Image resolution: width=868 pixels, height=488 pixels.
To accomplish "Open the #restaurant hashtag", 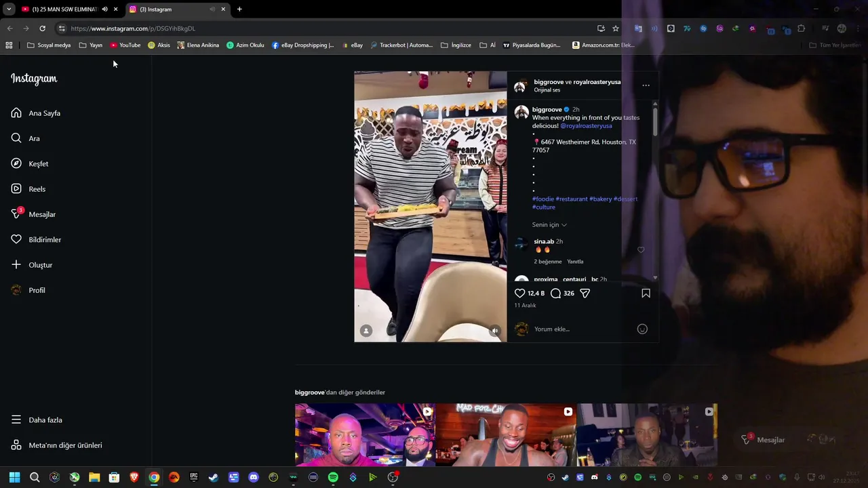I will [x=572, y=199].
